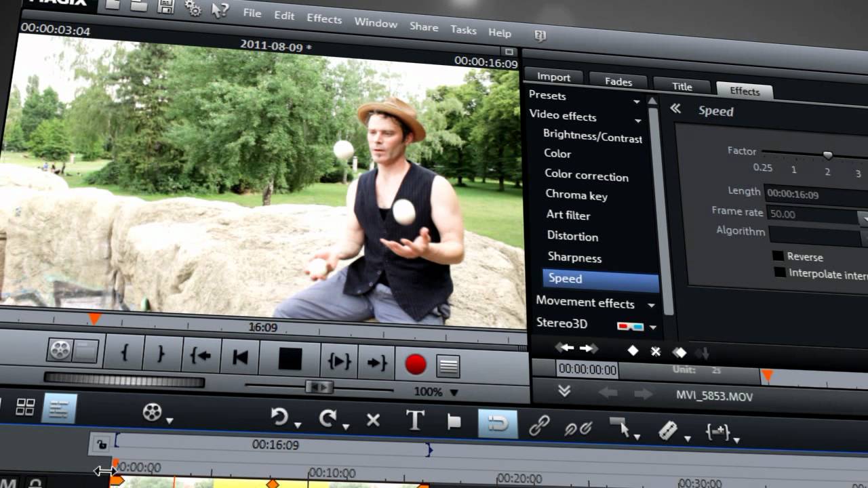This screenshot has height=488, width=868.
Task: Jump to previous keyframe arrow icon
Action: (565, 348)
